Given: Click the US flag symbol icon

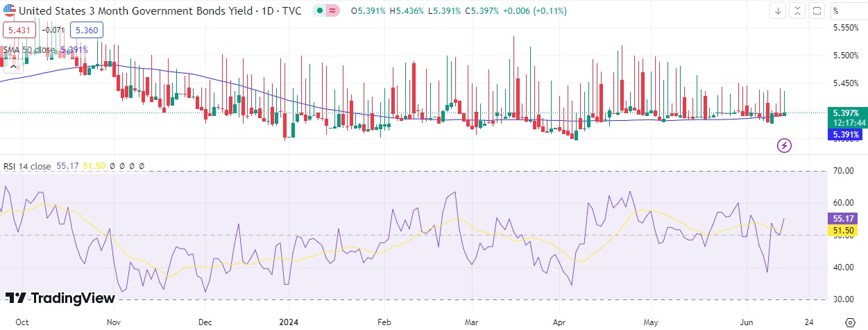Looking at the screenshot, I should [10, 11].
